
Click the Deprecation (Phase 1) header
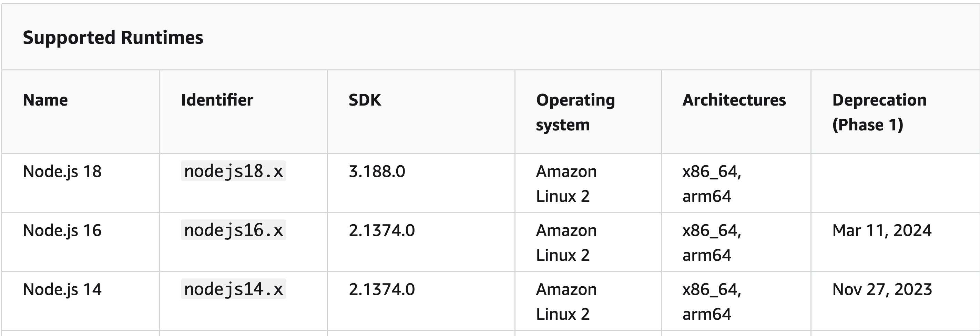879,112
